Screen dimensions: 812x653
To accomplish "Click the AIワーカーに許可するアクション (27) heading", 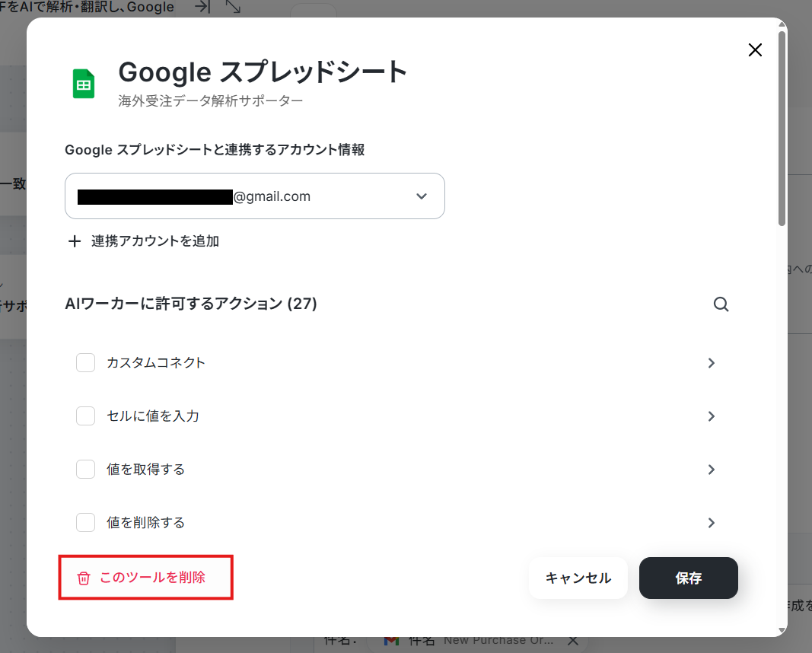I will 190,304.
